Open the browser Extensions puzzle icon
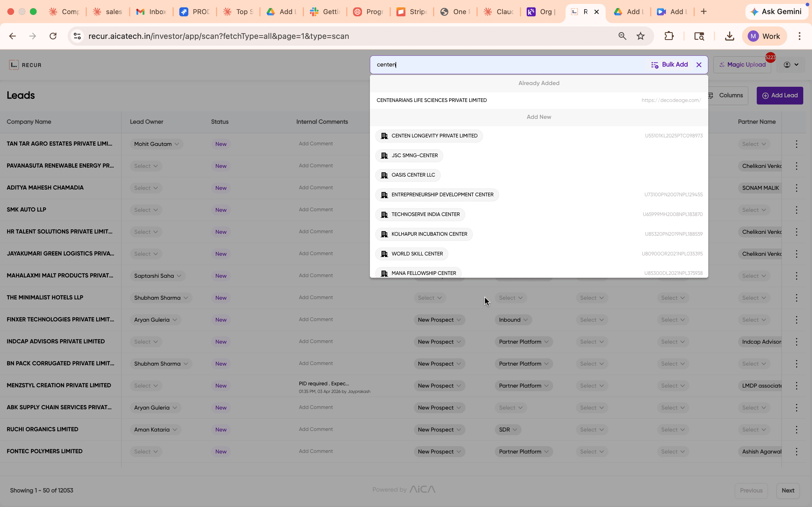812x507 pixels. point(669,36)
